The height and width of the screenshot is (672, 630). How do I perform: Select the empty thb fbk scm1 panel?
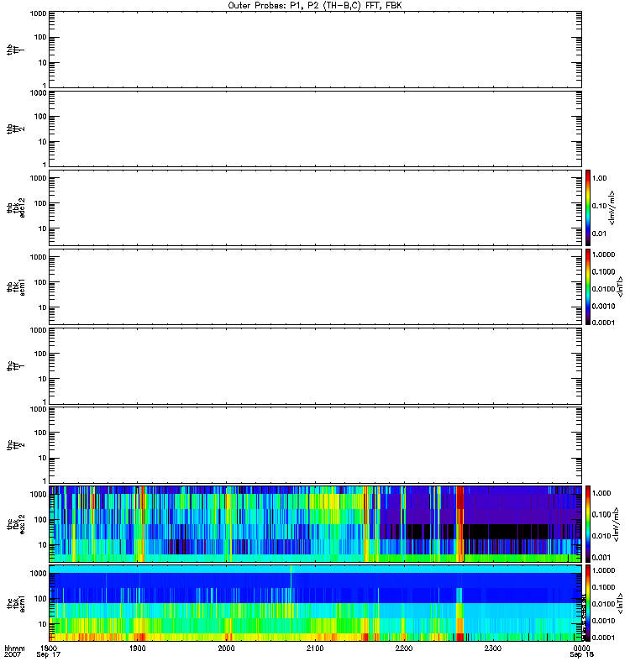point(315,286)
